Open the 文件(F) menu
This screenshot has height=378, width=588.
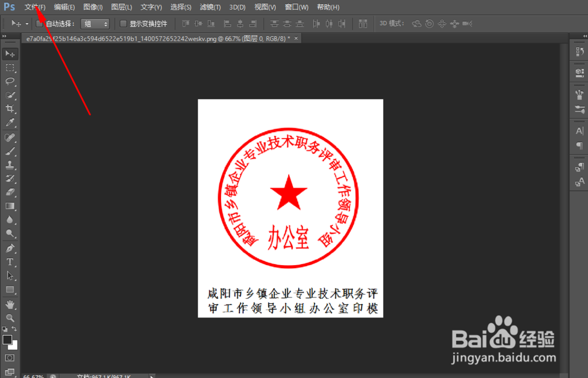(34, 7)
